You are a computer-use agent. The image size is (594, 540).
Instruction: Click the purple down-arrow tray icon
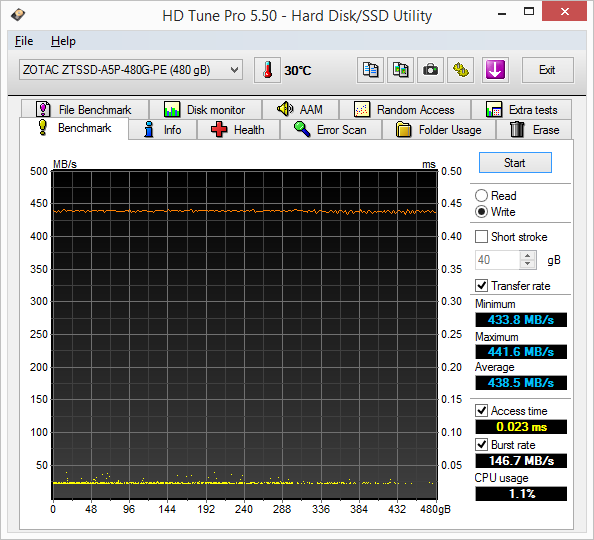point(495,70)
